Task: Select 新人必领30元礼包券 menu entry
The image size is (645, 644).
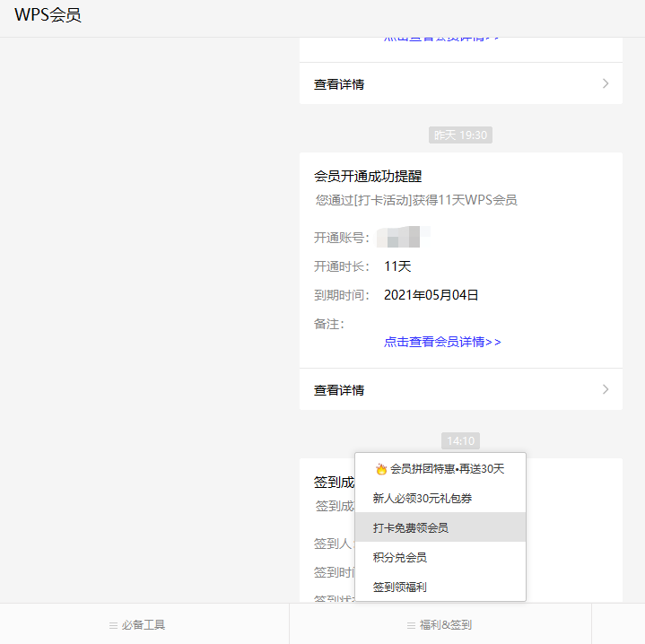Action: pyautogui.click(x=440, y=498)
